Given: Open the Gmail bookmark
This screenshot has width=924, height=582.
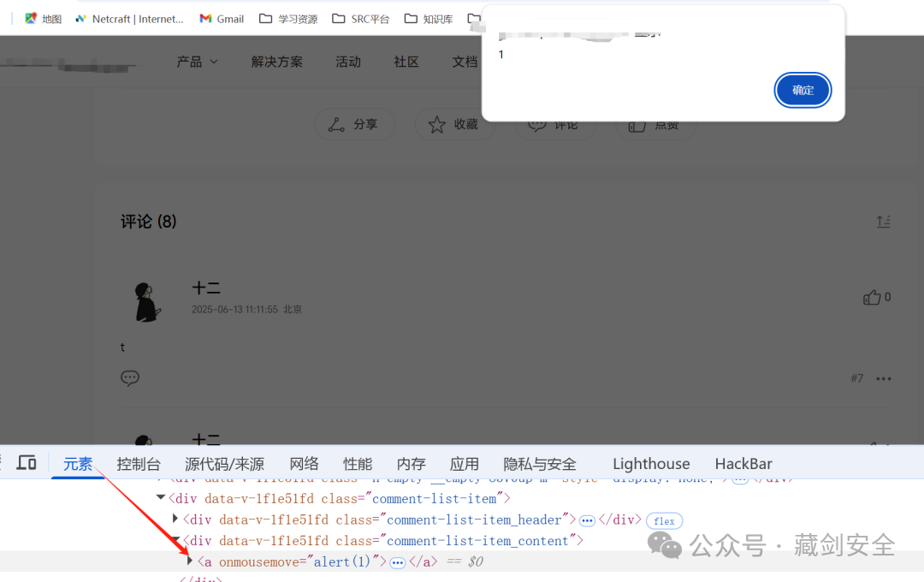Looking at the screenshot, I should pyautogui.click(x=221, y=18).
